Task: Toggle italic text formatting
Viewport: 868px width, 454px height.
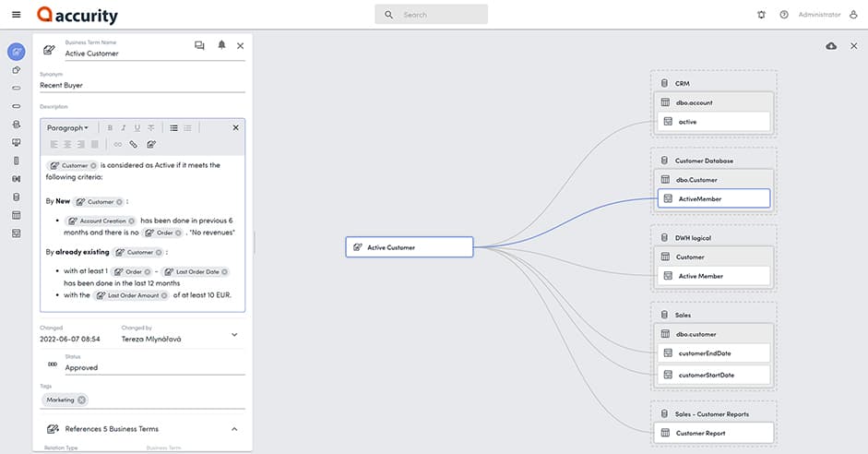Action: tap(124, 127)
